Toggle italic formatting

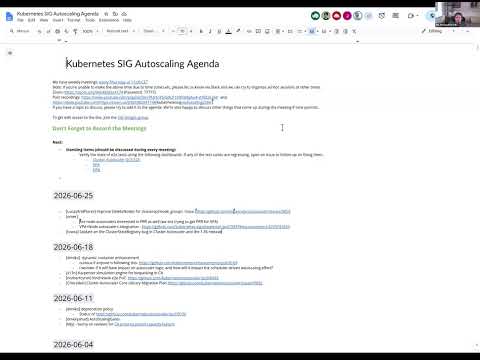point(210,31)
